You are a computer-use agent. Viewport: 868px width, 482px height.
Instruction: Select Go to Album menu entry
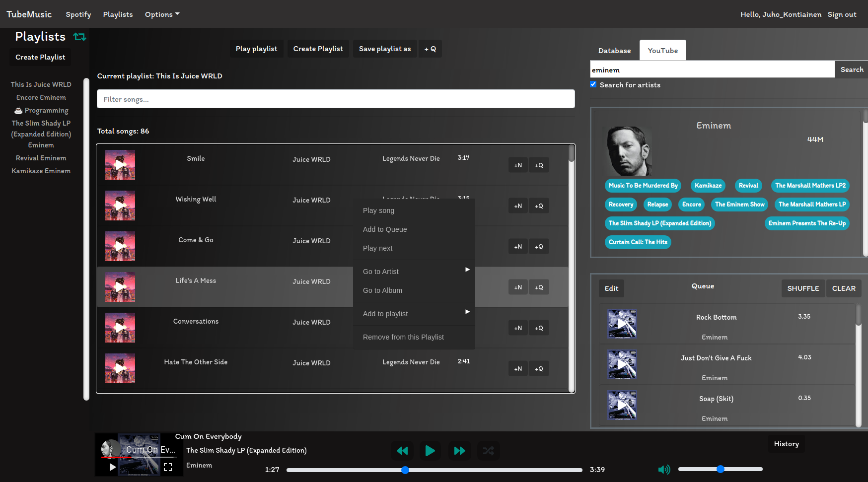pyautogui.click(x=414, y=290)
